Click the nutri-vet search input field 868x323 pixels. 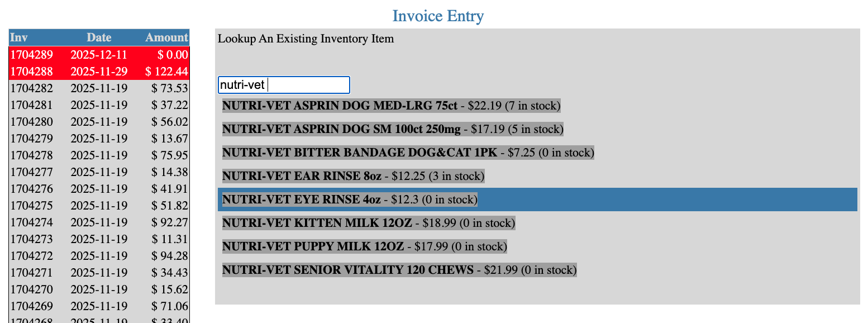click(x=284, y=85)
